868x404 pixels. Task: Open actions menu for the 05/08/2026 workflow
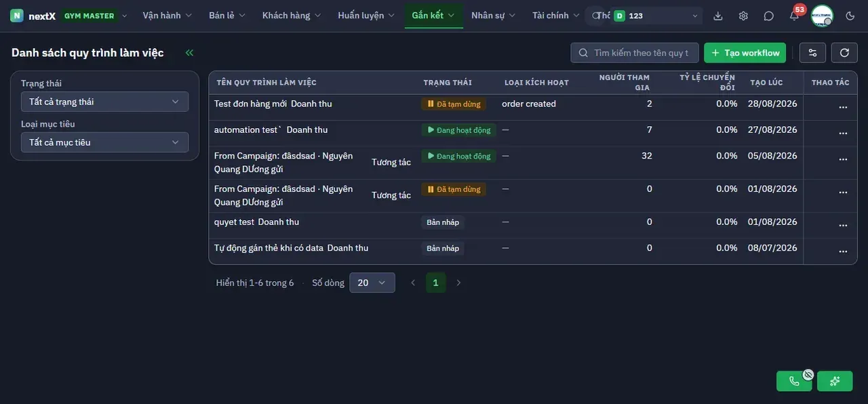click(843, 159)
